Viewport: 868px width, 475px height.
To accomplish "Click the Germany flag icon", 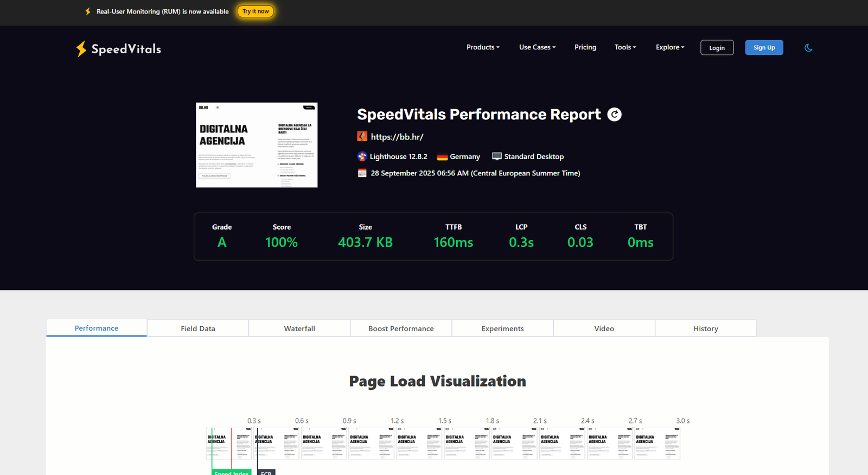I will tap(442, 157).
